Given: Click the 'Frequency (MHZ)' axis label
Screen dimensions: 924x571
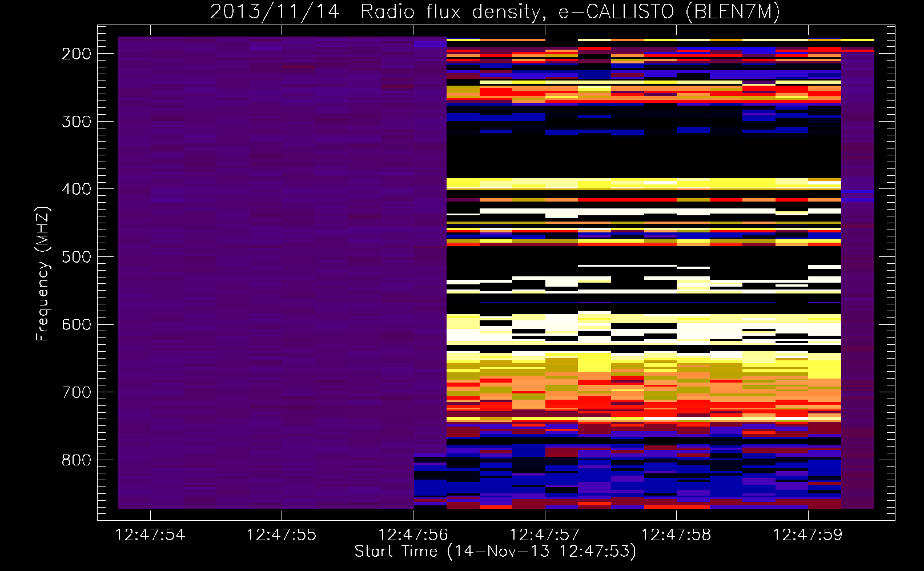Looking at the screenshot, I should tap(43, 274).
